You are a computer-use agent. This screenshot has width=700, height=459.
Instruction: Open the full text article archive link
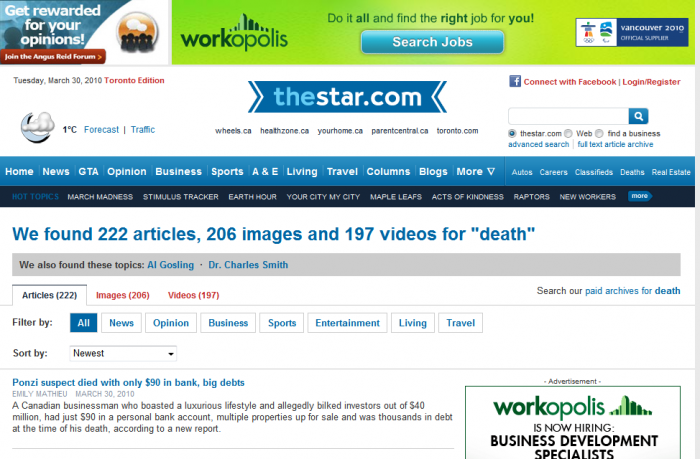click(x=615, y=144)
